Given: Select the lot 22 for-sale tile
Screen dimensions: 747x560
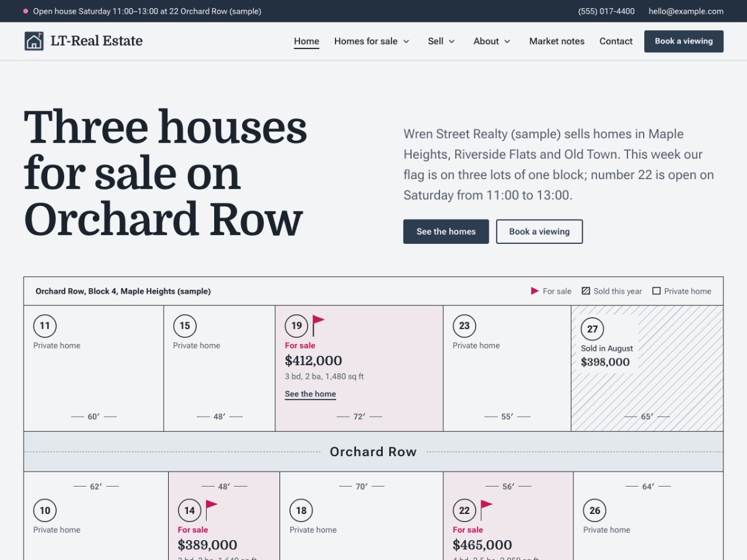Looking at the screenshot, I should pos(508,516).
